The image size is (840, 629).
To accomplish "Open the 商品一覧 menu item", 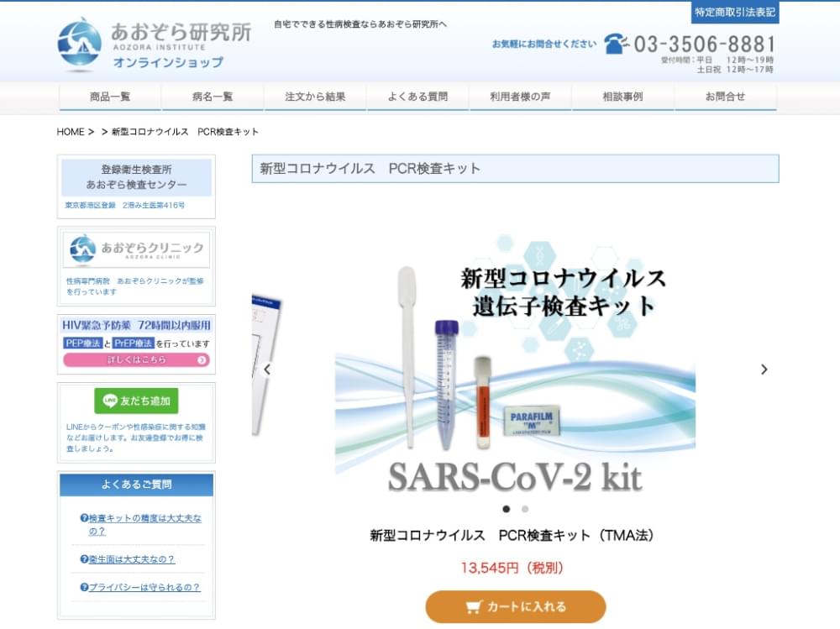I will (110, 97).
